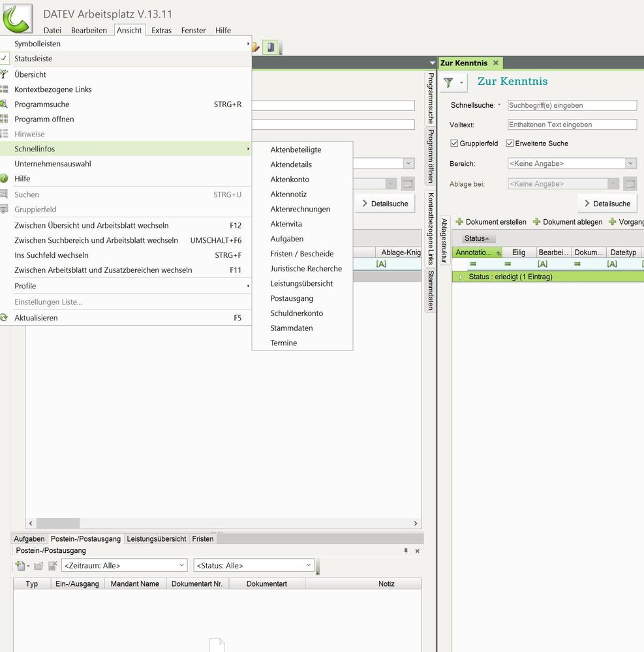Click the green plus beside Dokument ablegen
This screenshot has height=652, width=644.
537,222
